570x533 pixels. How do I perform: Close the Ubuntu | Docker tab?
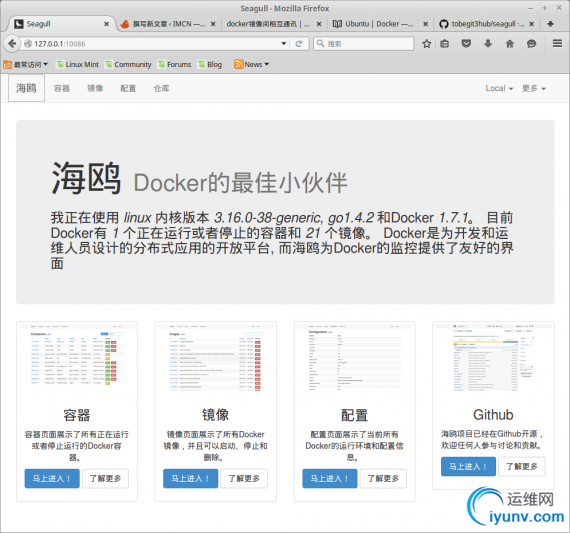[x=425, y=24]
